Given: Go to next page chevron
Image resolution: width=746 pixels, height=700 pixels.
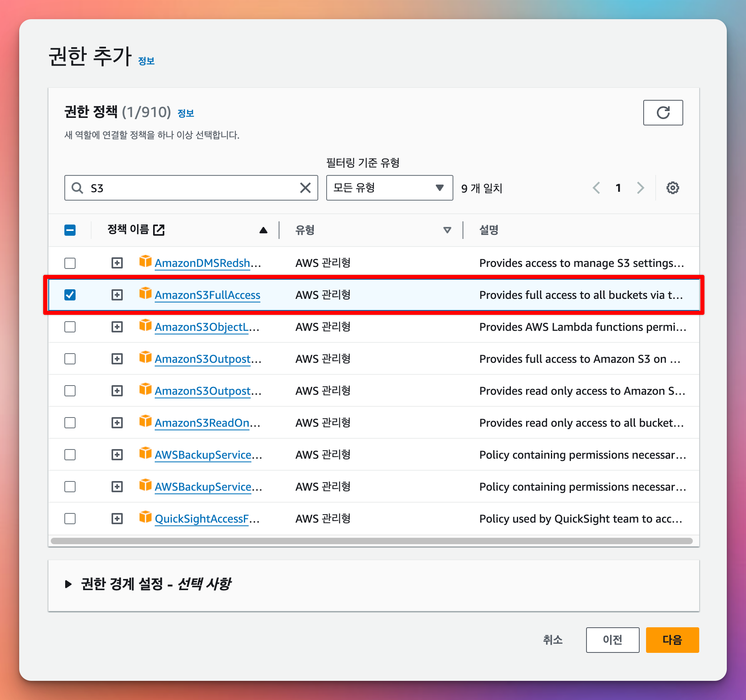Looking at the screenshot, I should [640, 188].
